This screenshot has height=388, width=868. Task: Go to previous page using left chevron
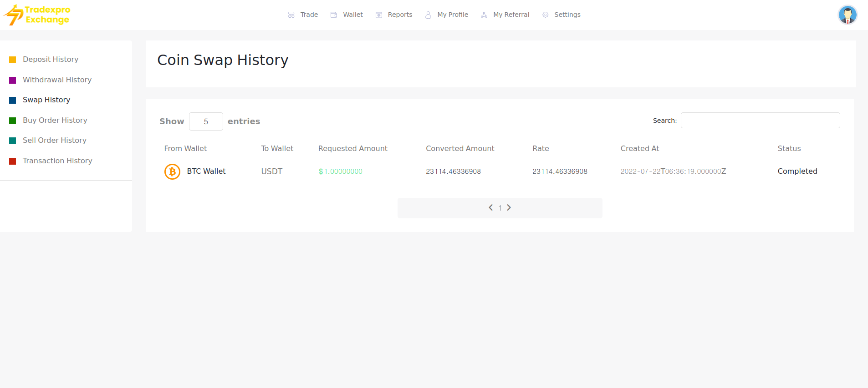(x=490, y=207)
